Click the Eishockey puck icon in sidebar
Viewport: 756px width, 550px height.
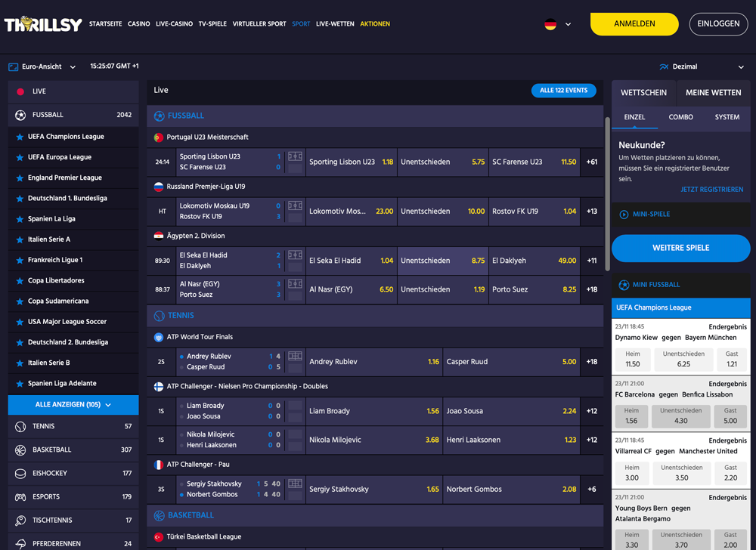20,474
